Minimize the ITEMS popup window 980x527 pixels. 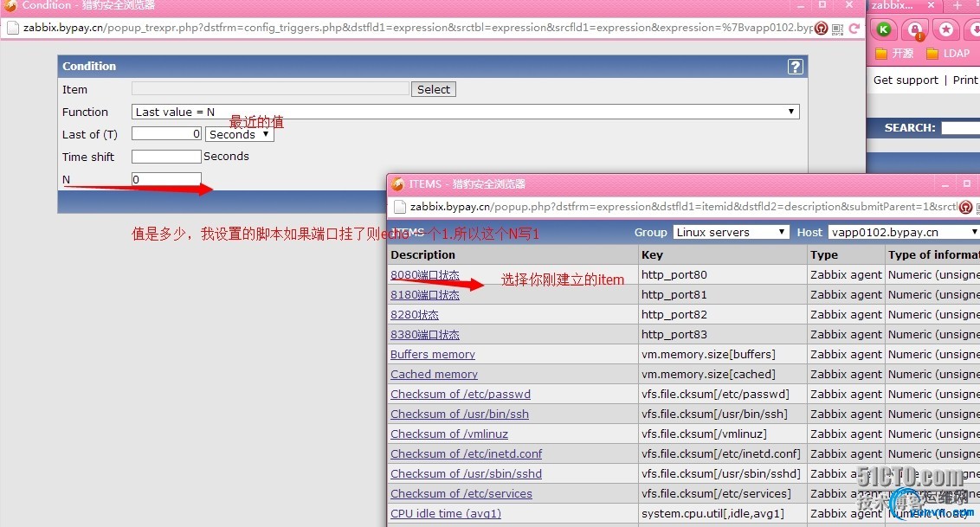pos(945,184)
